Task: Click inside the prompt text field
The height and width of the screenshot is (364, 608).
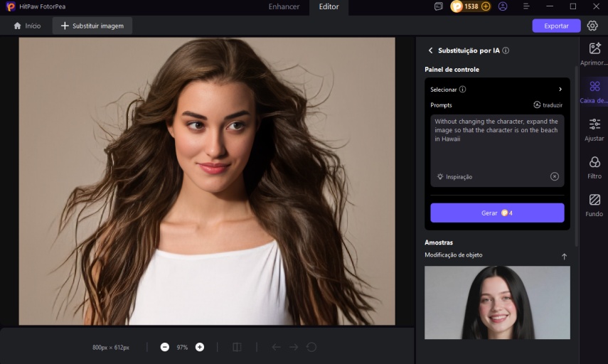Action: (x=496, y=142)
